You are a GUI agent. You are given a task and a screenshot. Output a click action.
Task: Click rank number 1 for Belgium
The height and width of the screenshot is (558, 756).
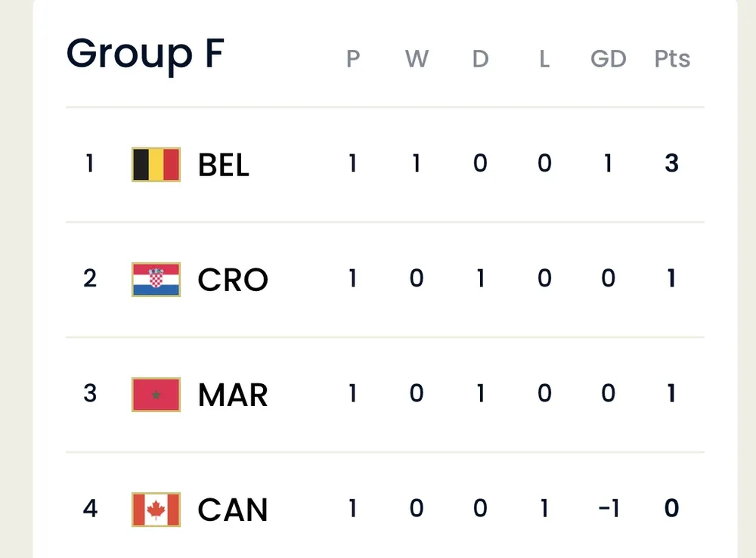point(90,163)
